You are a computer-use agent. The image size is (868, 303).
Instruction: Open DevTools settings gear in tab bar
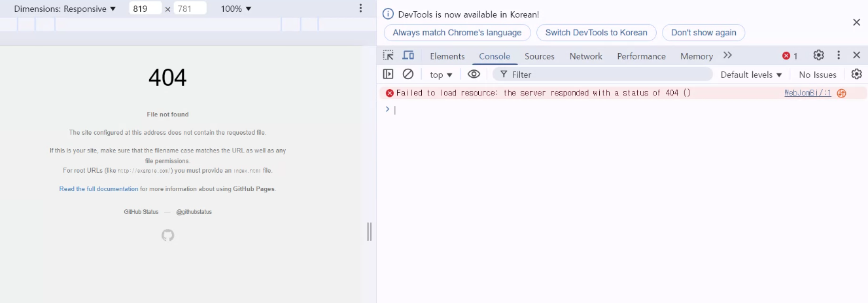818,56
